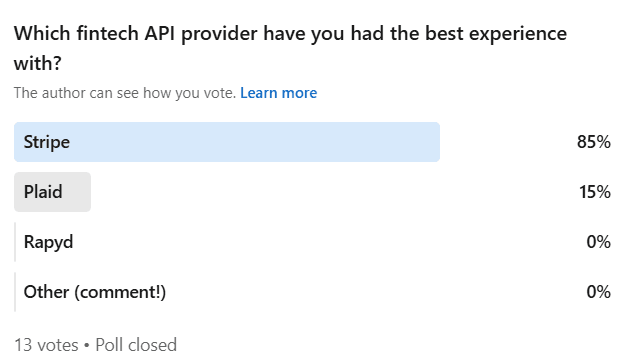Click the Rapyd option label text
628x364 pixels.
point(48,243)
